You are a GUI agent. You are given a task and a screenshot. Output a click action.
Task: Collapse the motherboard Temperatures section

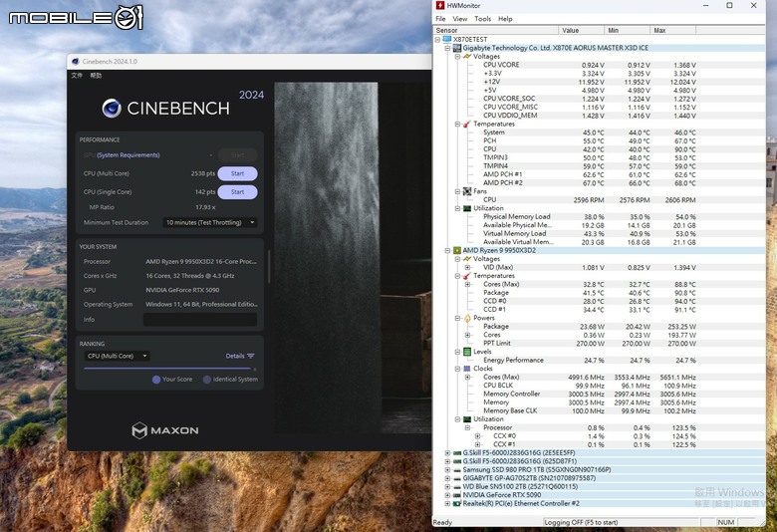458,124
